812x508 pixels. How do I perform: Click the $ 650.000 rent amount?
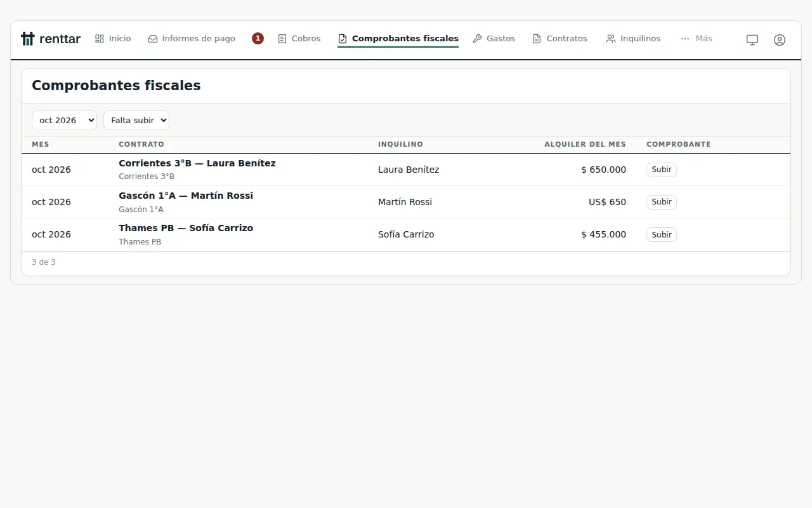click(603, 170)
